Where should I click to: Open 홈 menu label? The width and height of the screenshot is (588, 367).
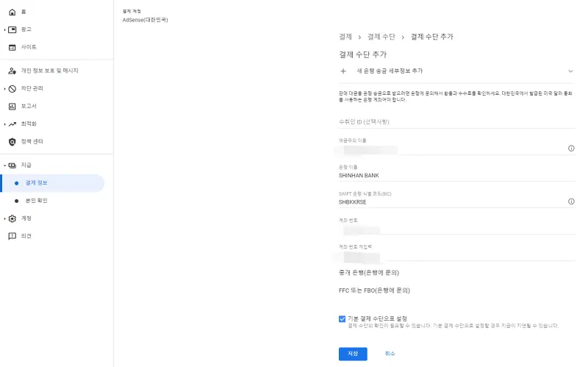[24, 12]
